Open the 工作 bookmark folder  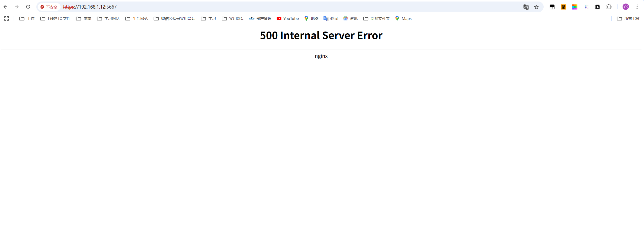(27, 18)
